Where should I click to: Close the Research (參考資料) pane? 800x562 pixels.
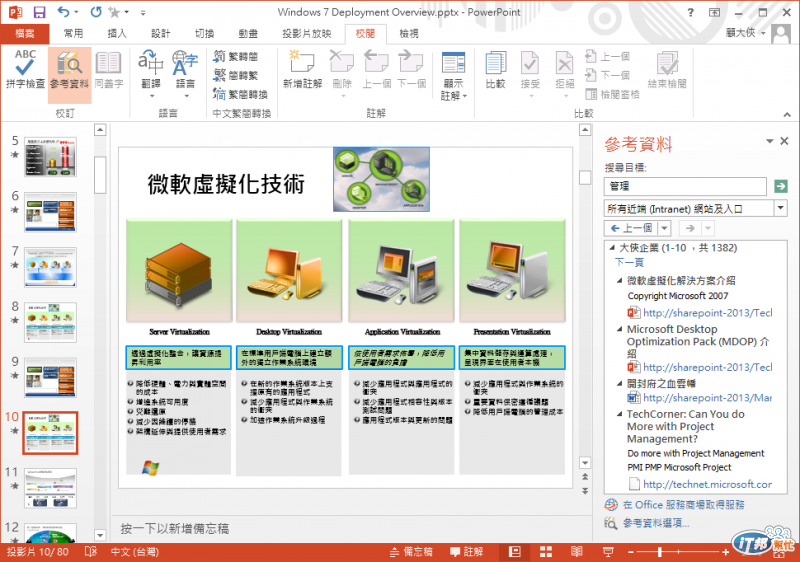click(x=785, y=141)
